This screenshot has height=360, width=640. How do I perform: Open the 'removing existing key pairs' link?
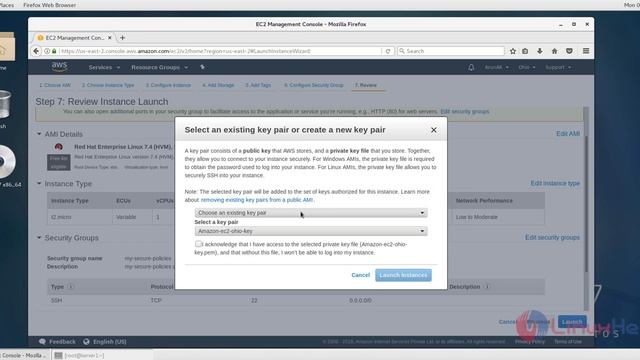[257, 200]
